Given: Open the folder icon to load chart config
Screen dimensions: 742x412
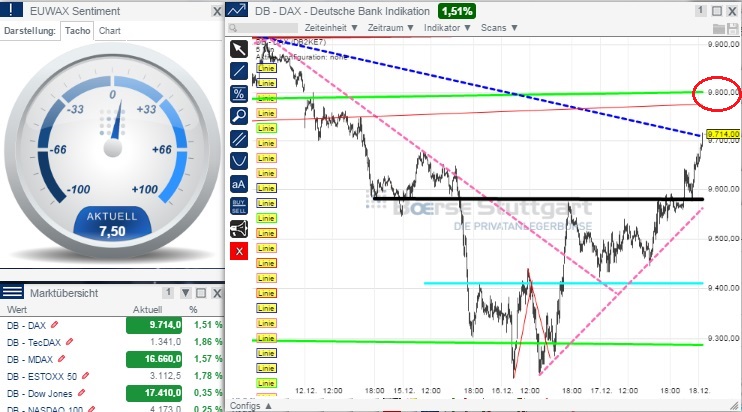Looking at the screenshot, I should coord(719,28).
